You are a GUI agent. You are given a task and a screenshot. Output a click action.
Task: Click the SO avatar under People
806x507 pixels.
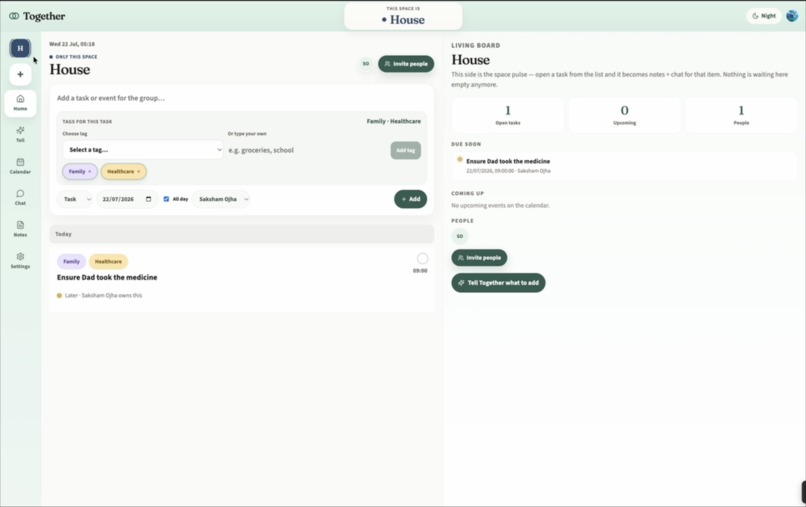pos(460,236)
